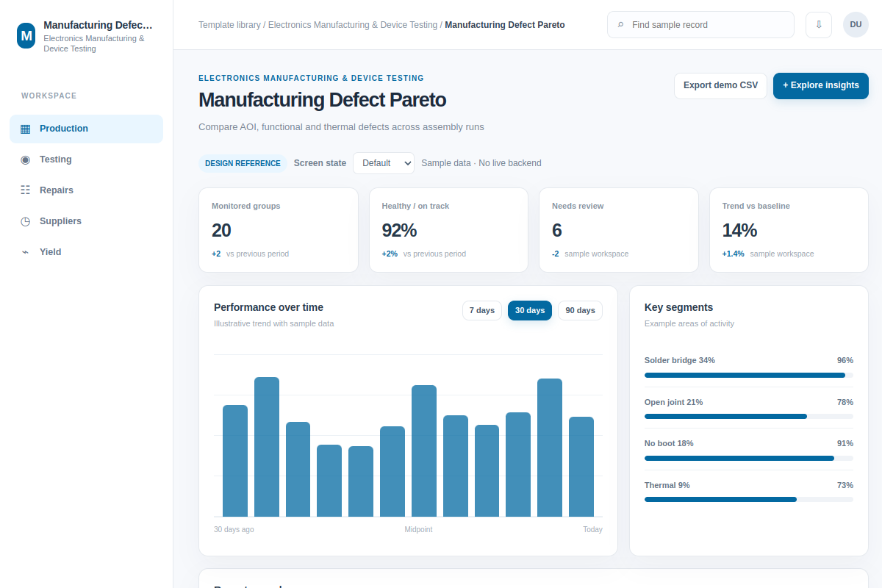
Task: Focus the Find sample record search field
Action: click(x=700, y=25)
